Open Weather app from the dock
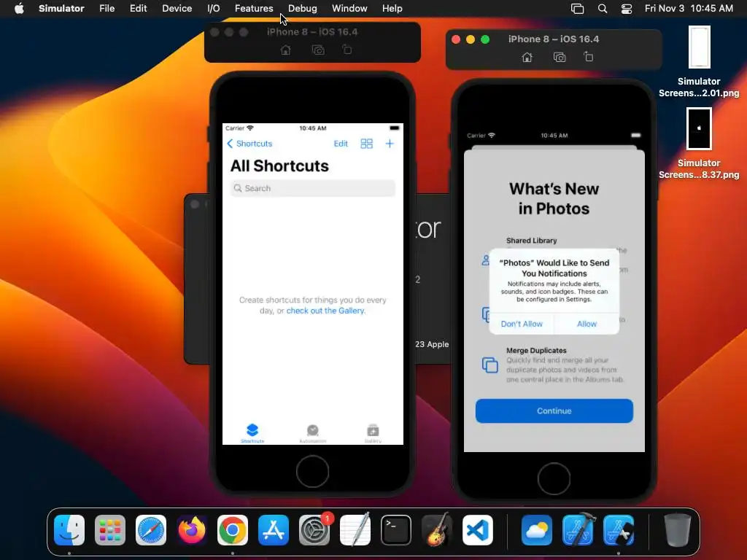Image resolution: width=747 pixels, height=560 pixels. [537, 530]
